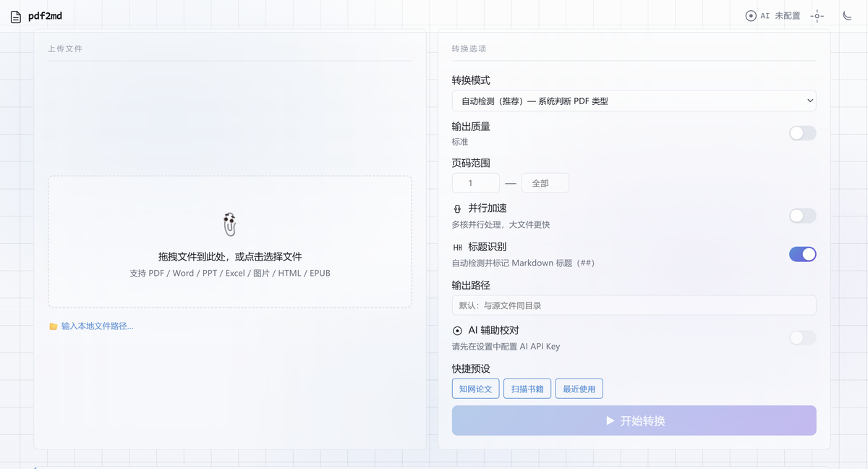Click the 标题识别 heading icon
This screenshot has height=469, width=868.
[458, 248]
